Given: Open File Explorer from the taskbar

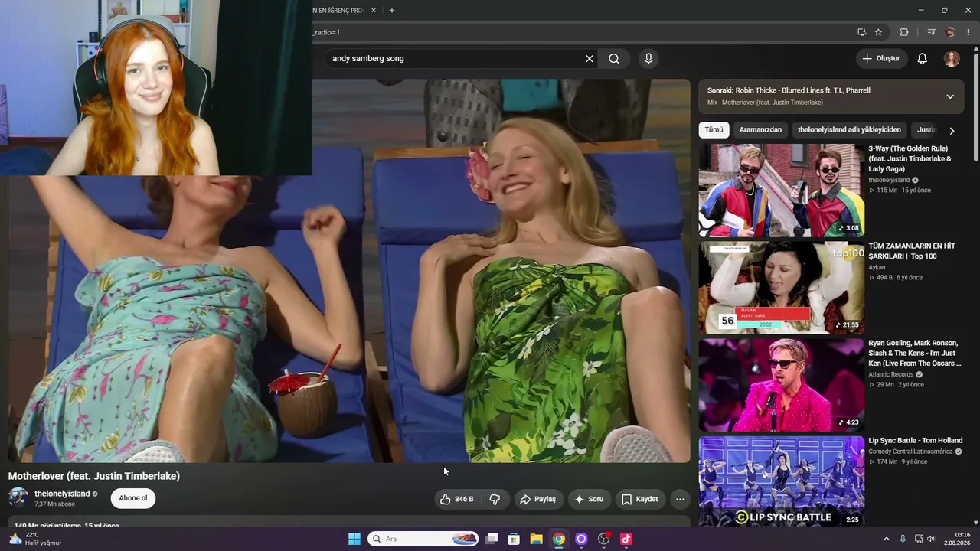Looking at the screenshot, I should tap(537, 539).
